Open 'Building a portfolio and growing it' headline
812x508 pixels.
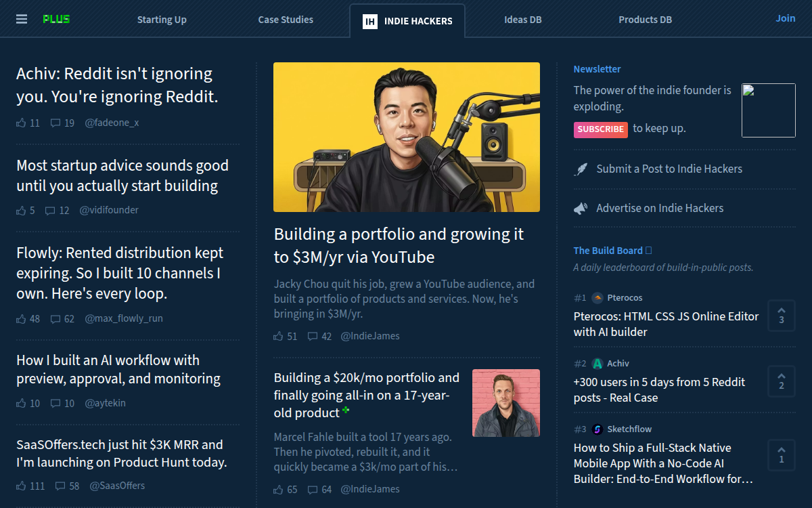pyautogui.click(x=399, y=246)
